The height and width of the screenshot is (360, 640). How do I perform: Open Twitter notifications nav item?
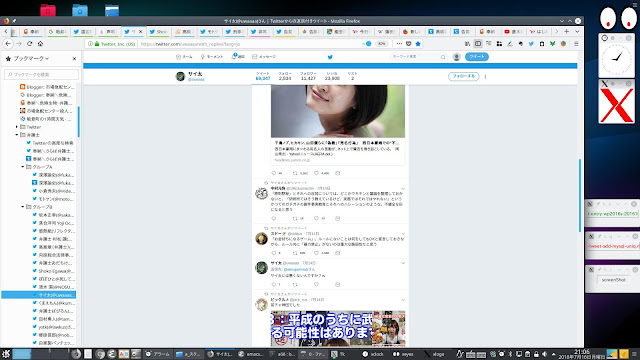[238, 57]
